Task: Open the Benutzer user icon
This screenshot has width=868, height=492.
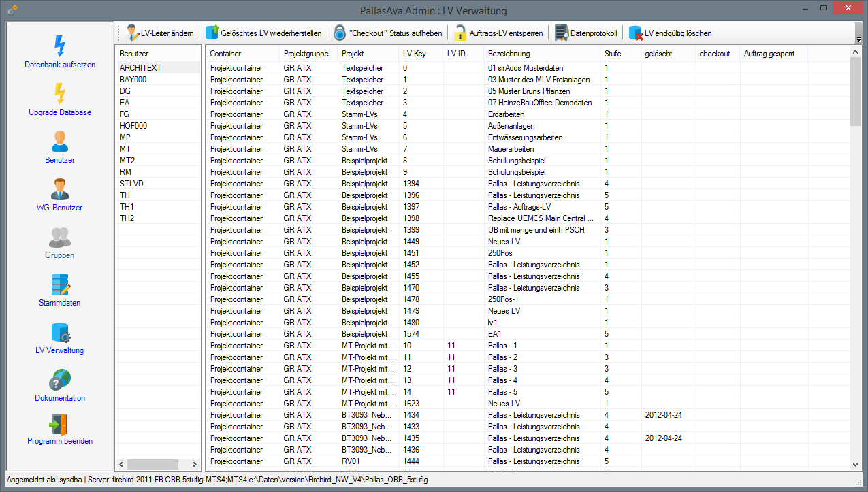Action: click(60, 142)
